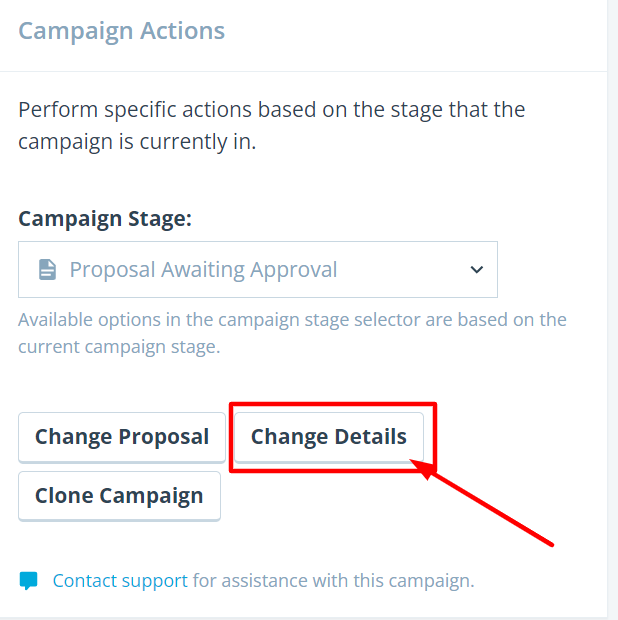Click the 'Available options' helper text
This screenshot has width=618, height=620.
click(292, 333)
